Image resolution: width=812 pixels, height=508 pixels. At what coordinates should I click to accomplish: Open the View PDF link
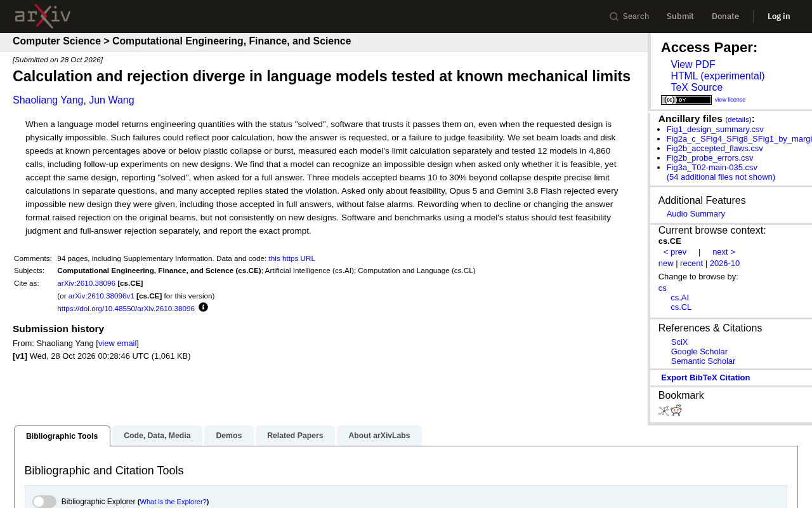click(693, 65)
